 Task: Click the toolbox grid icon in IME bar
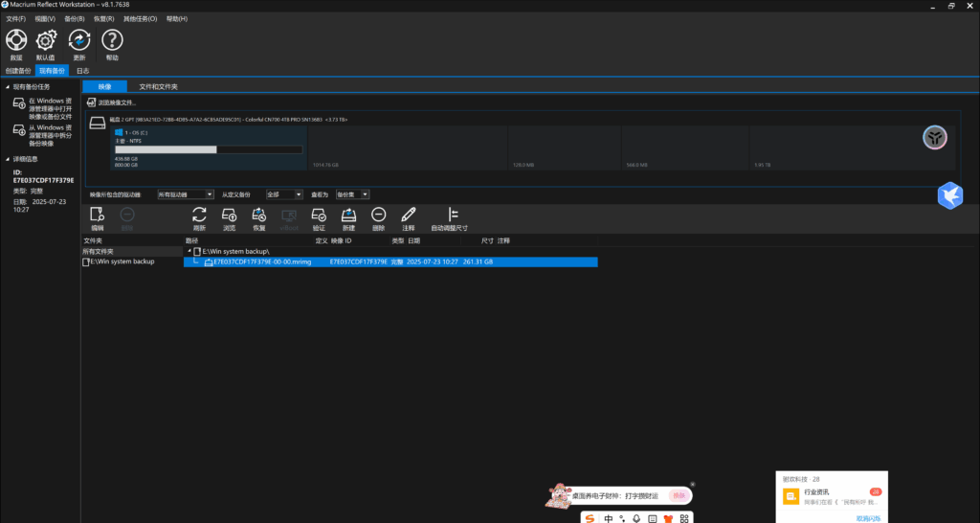click(x=684, y=518)
